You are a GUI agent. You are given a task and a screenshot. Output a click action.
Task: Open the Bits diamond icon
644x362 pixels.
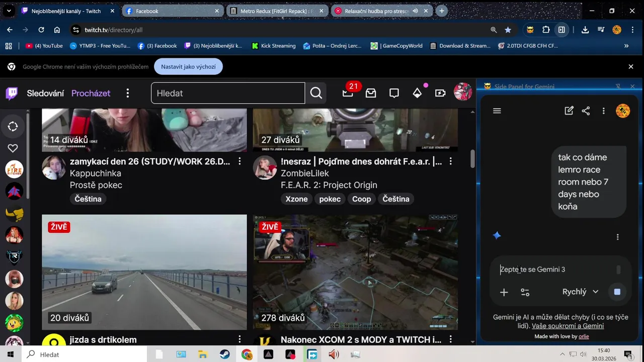[x=417, y=93]
